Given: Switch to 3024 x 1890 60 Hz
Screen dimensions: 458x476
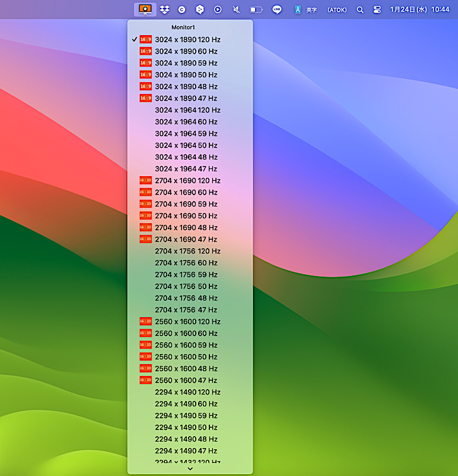Looking at the screenshot, I should 186,51.
